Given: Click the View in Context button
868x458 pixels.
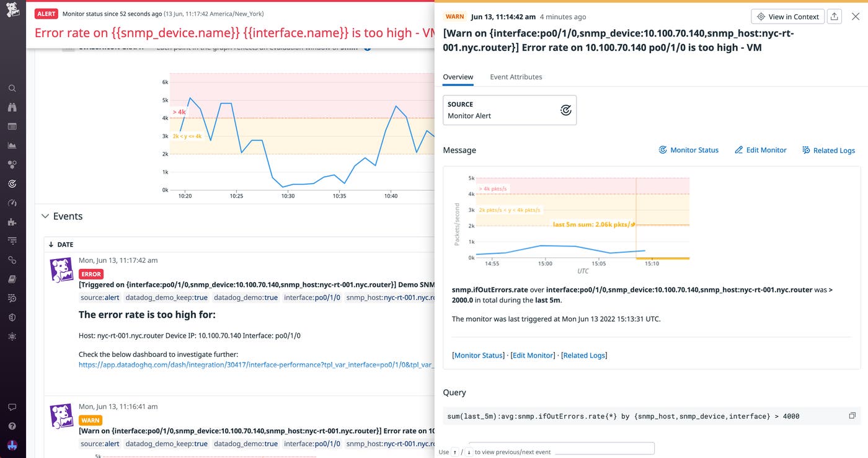Looking at the screenshot, I should 787,17.
